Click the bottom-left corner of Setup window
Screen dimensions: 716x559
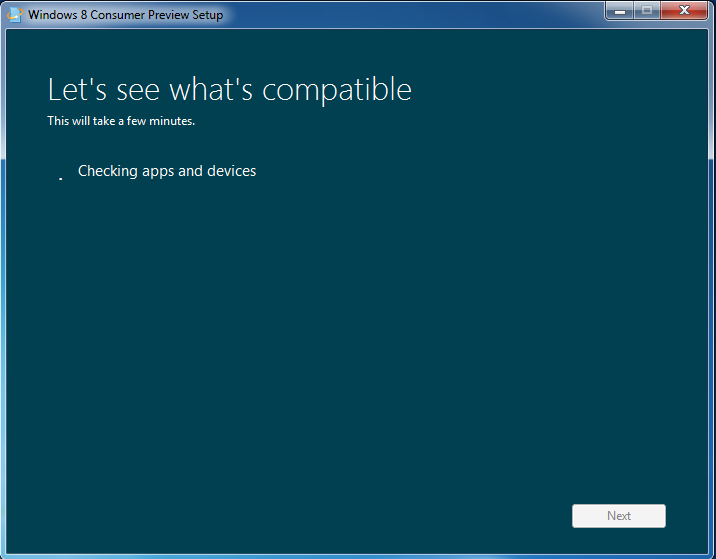click(x=3, y=555)
